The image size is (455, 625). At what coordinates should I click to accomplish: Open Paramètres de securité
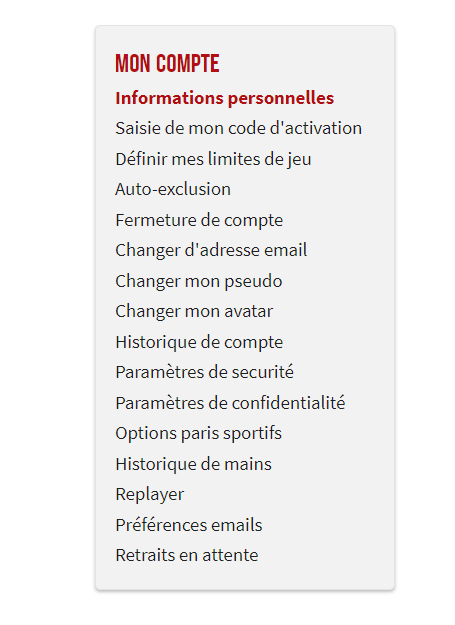204,372
